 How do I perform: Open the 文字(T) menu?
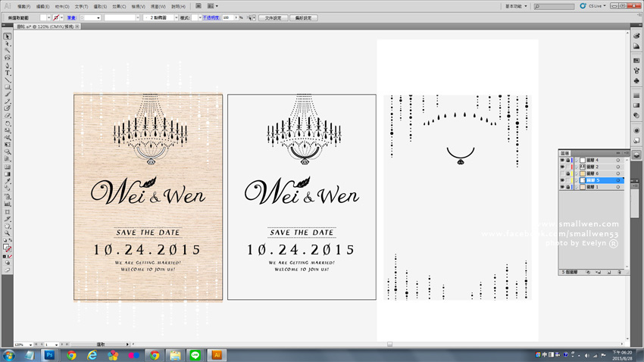click(81, 7)
